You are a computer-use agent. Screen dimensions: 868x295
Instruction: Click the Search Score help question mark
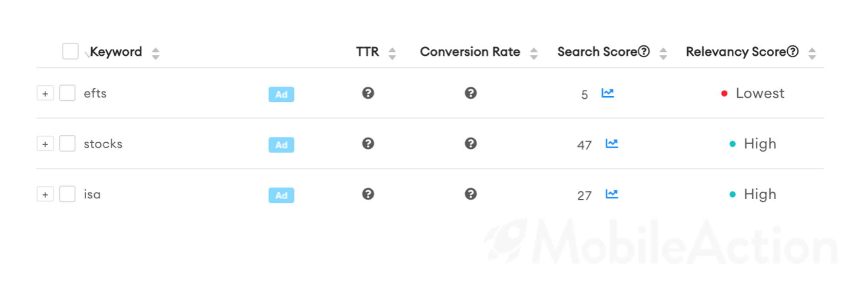pyautogui.click(x=644, y=51)
